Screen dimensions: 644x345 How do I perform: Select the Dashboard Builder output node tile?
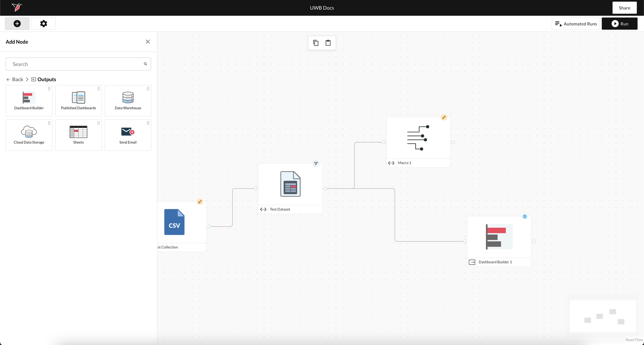(29, 101)
